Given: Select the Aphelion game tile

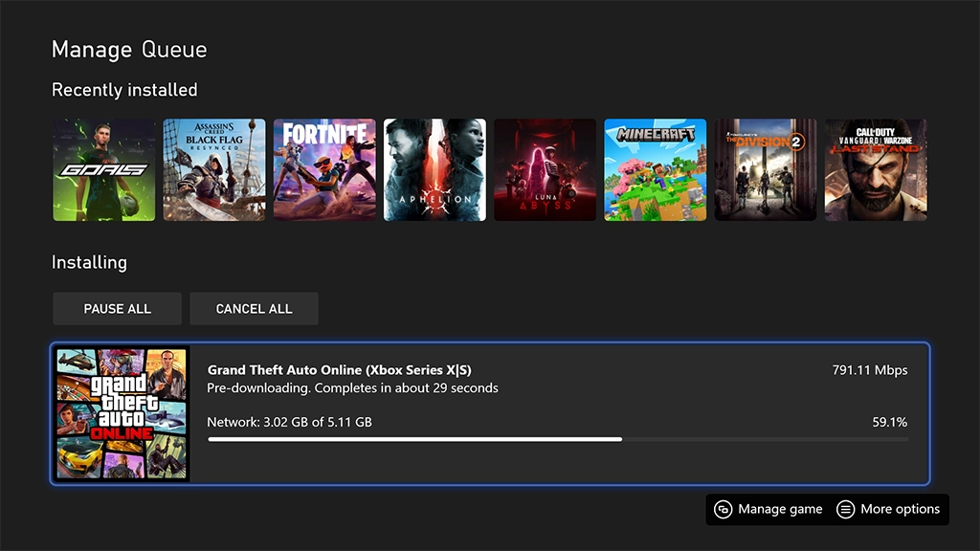Looking at the screenshot, I should (434, 170).
